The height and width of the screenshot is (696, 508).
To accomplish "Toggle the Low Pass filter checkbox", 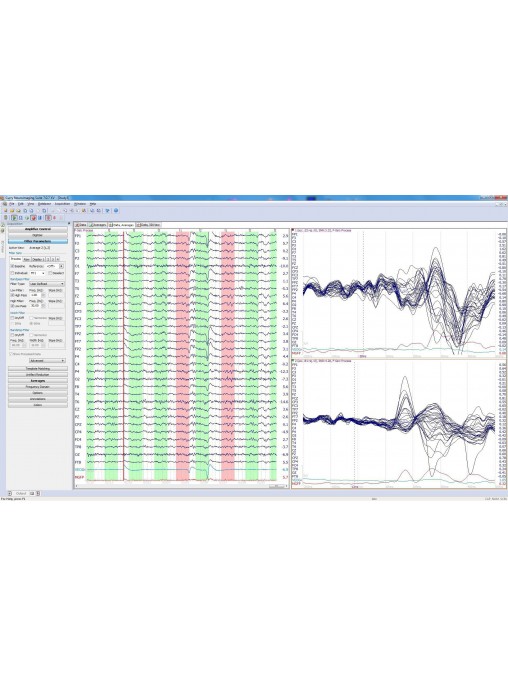I will tap(12, 306).
